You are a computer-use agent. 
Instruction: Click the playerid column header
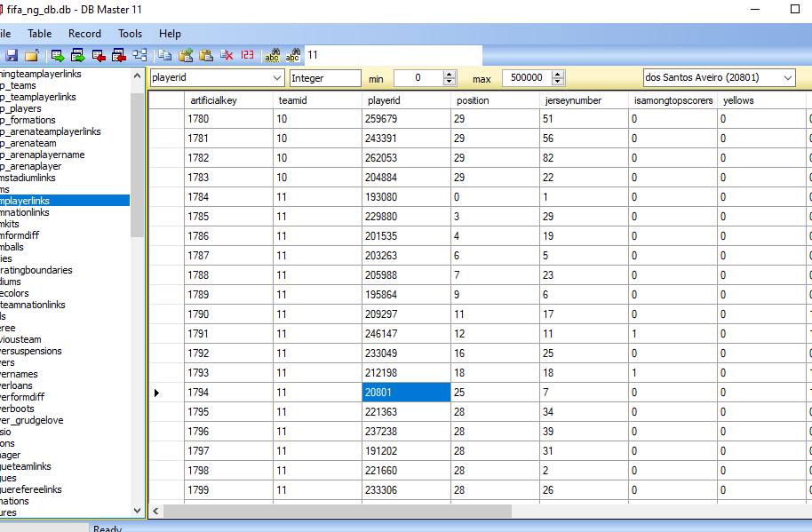pos(406,100)
